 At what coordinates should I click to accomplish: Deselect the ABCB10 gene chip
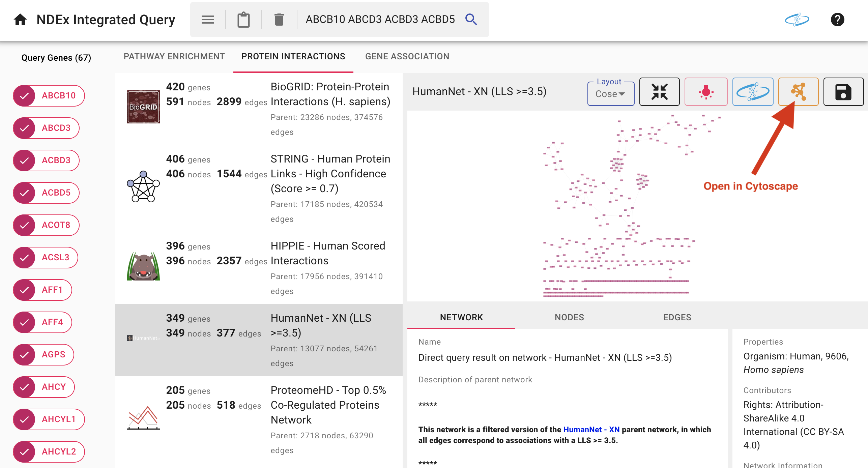point(24,96)
